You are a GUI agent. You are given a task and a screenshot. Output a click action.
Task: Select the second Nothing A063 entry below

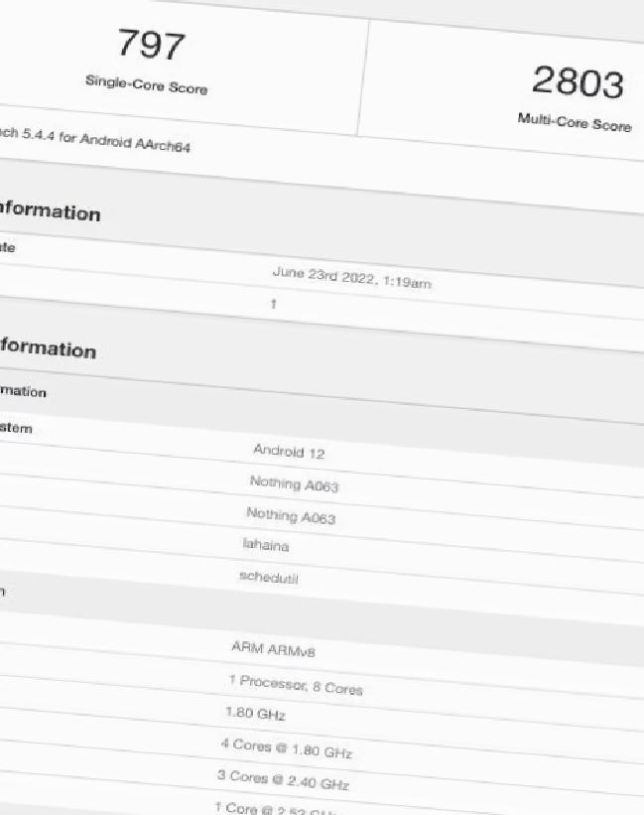pos(291,515)
